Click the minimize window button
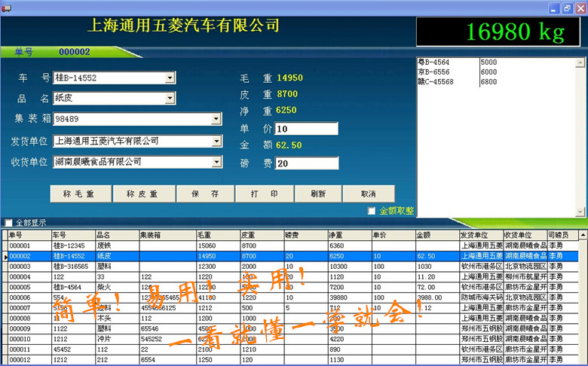588x366 pixels. tap(554, 8)
